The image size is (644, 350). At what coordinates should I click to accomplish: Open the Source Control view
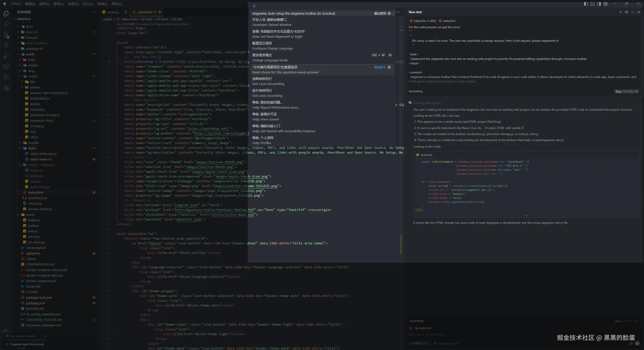click(x=6, y=35)
